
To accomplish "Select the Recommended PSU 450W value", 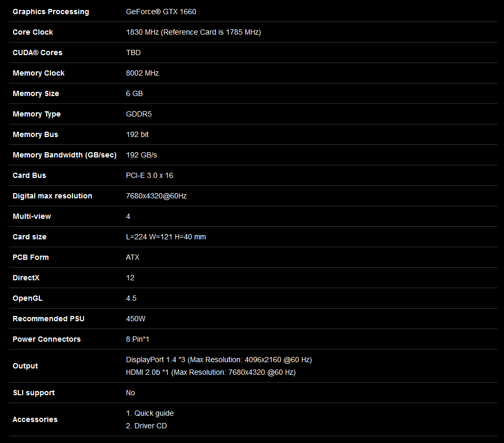I will [x=135, y=319].
